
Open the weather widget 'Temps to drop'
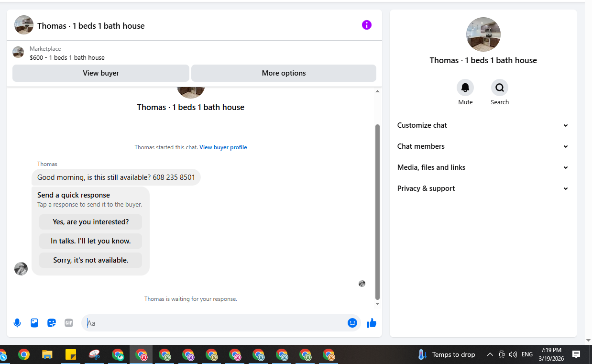tap(447, 354)
